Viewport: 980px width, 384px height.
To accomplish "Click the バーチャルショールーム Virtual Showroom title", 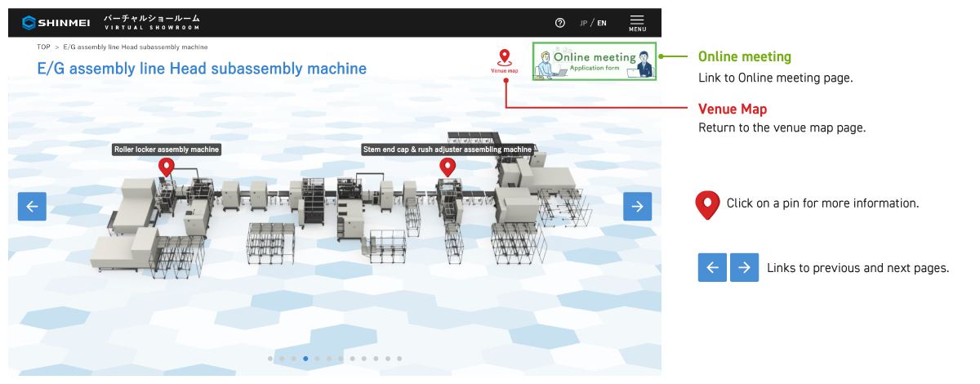I will pos(152,22).
